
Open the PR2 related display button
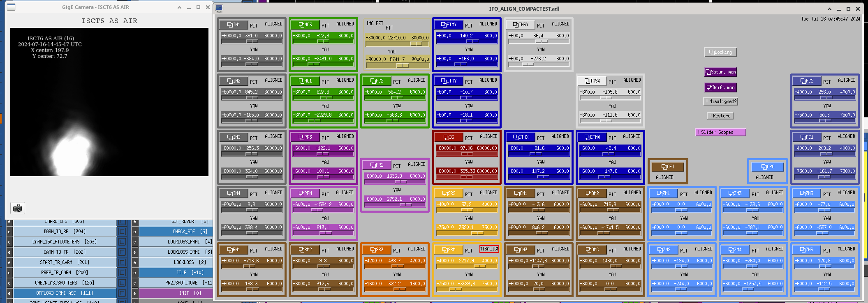pyautogui.click(x=377, y=165)
